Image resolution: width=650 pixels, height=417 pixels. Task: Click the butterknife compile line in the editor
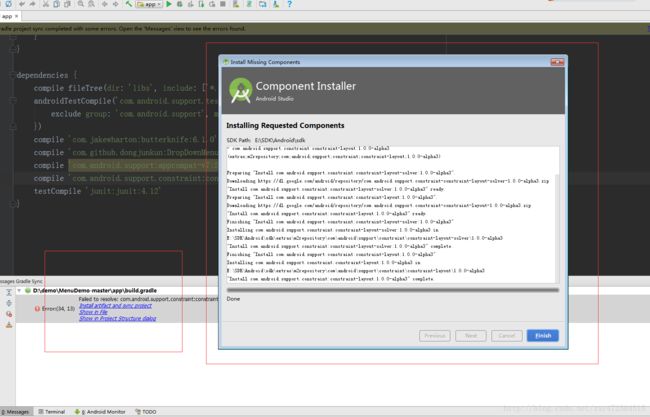click(x=124, y=140)
